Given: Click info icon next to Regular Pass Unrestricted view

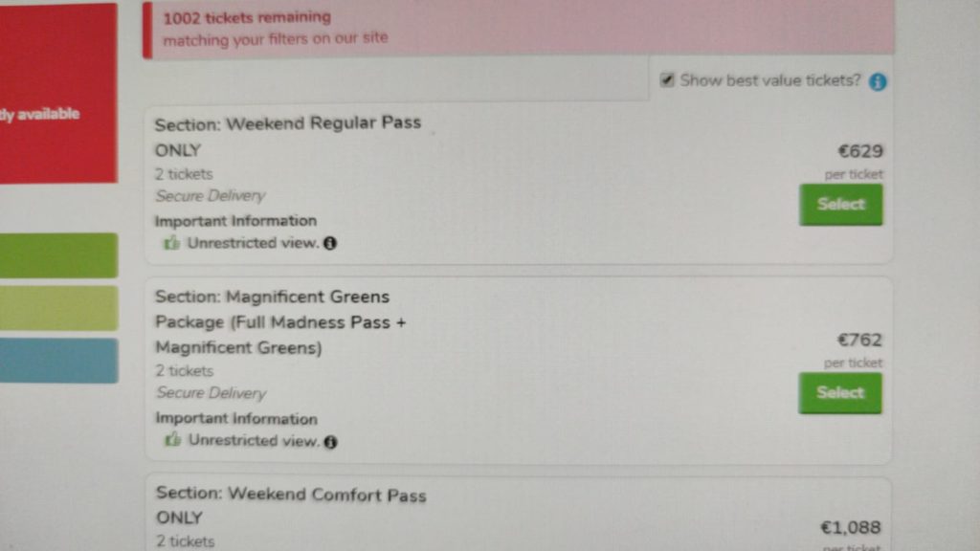Looking at the screenshot, I should point(330,244).
